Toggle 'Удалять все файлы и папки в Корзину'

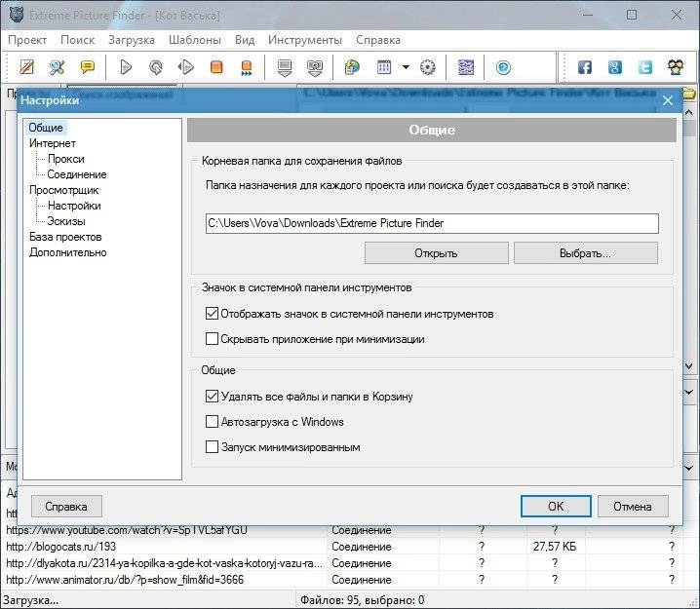pyautogui.click(x=212, y=397)
